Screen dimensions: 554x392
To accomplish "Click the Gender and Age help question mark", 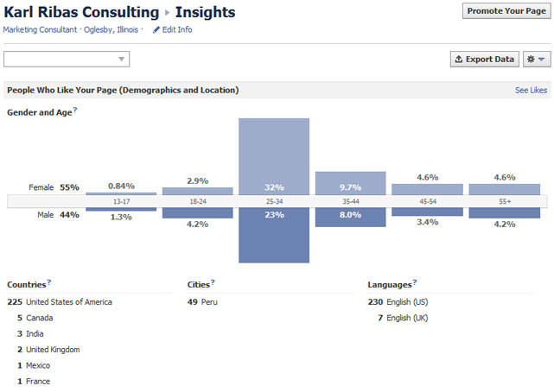I will (x=75, y=110).
